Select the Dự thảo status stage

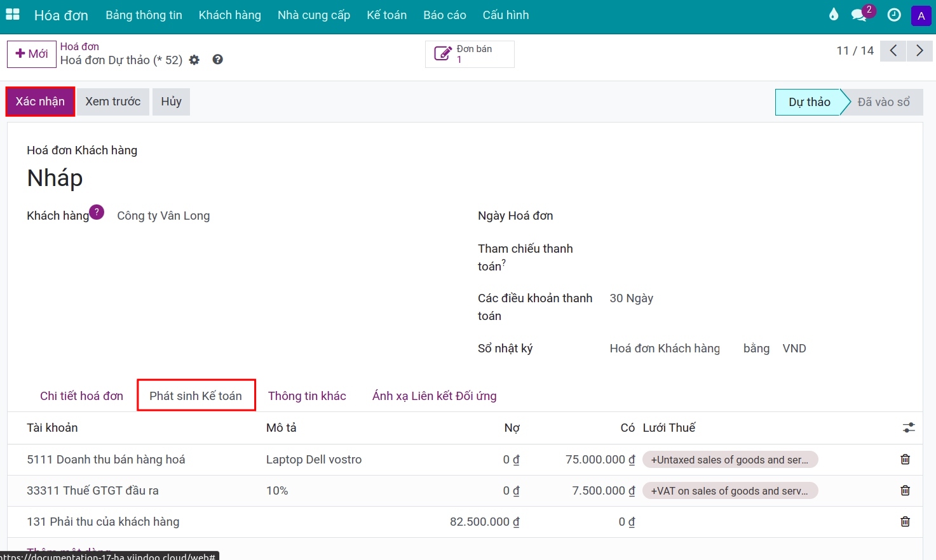pyautogui.click(x=809, y=102)
